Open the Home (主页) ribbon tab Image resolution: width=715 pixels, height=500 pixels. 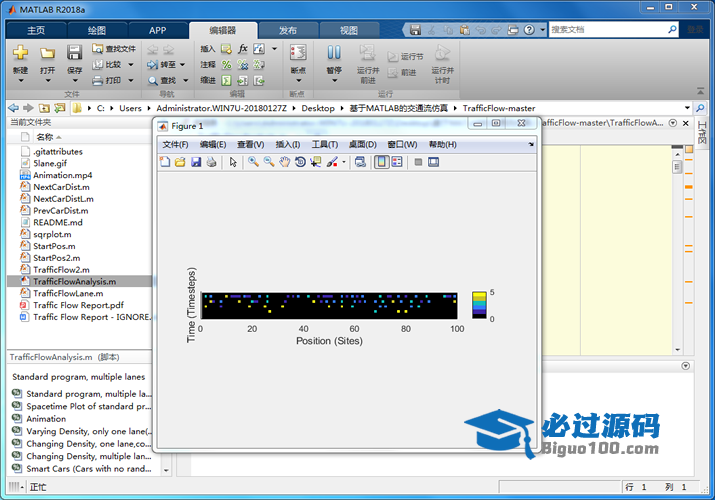point(36,30)
